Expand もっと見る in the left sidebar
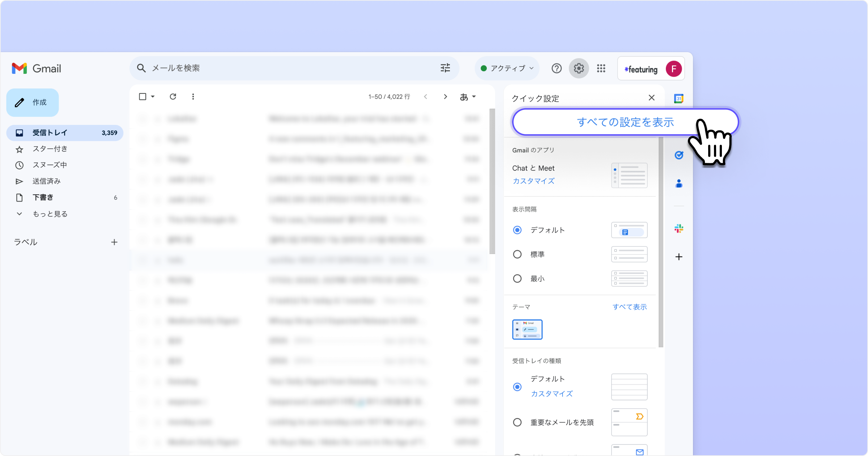Viewport: 868px width, 456px height. (50, 214)
